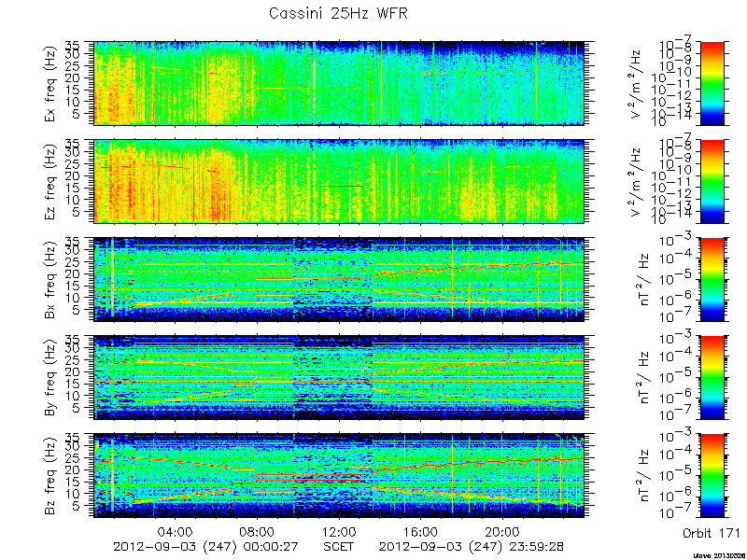Click the By spectrogram panel
The width and height of the screenshot is (747, 560).
(x=339, y=378)
